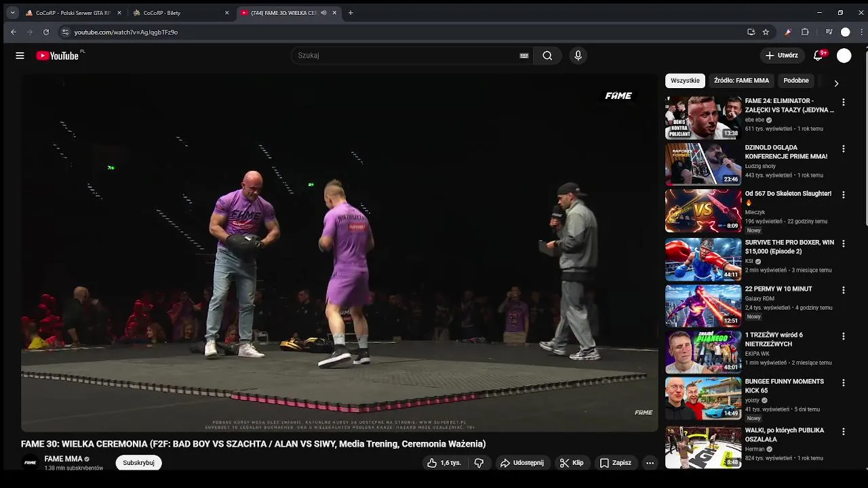This screenshot has width=868, height=488.
Task: Open the ebe ebe channel name
Action: click(x=754, y=120)
